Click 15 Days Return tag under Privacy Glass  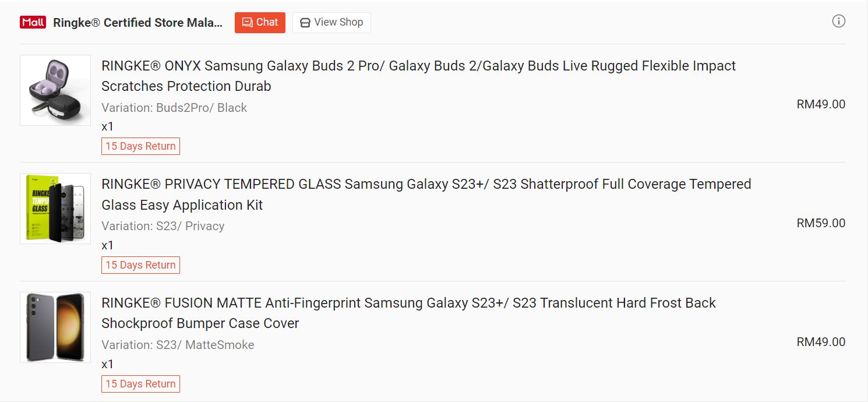[x=140, y=265]
